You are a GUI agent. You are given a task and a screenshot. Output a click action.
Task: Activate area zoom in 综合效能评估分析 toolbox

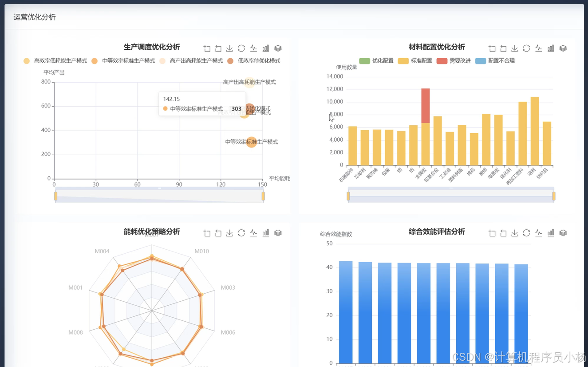point(492,233)
